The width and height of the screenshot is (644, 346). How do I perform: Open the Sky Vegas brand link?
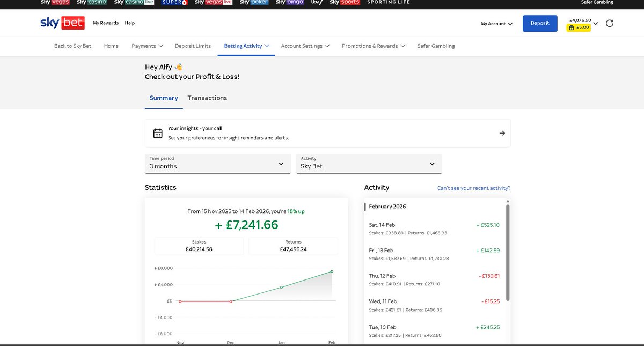55,2
